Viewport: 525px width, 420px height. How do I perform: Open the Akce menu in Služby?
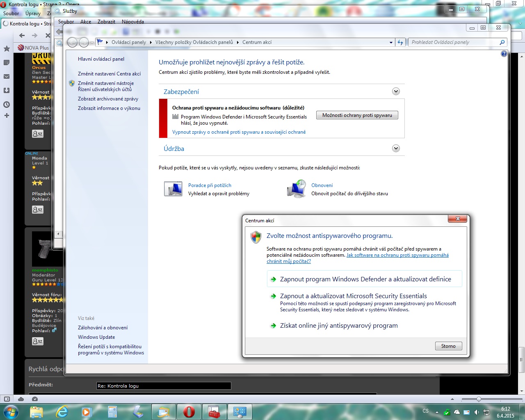[x=86, y=22]
